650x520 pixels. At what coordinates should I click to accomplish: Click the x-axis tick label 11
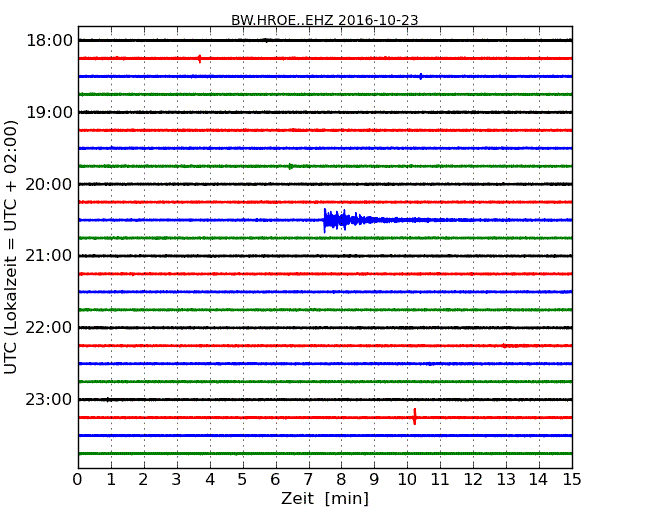[440, 479]
